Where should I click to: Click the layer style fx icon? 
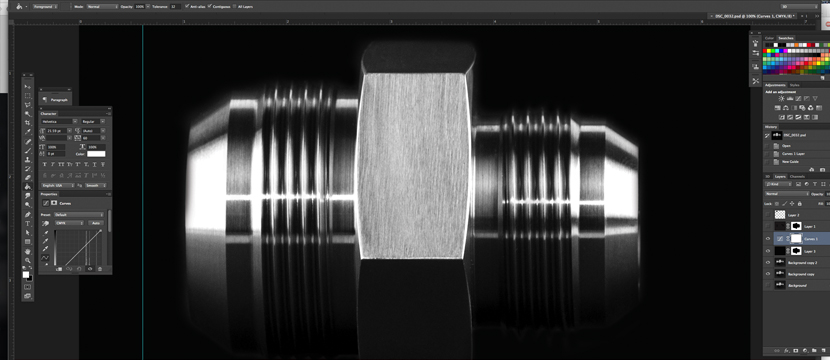(787, 350)
